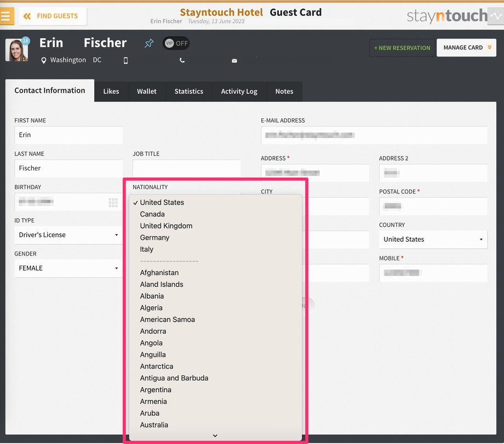This screenshot has height=444, width=504.
Task: Select Canada in nationality list
Action: click(x=215, y=214)
